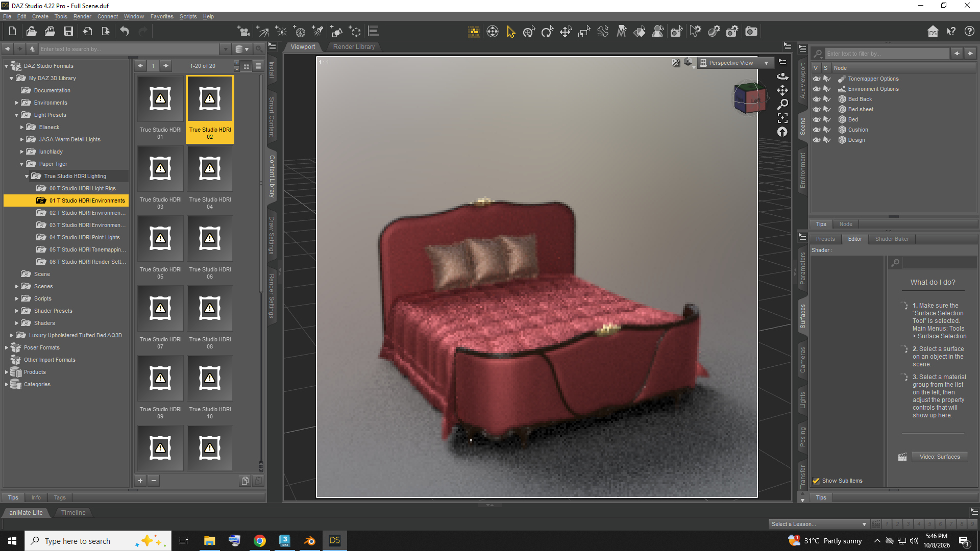This screenshot has width=980, height=551.
Task: Toggle selectability arrow for Environment Options
Action: [827, 89]
